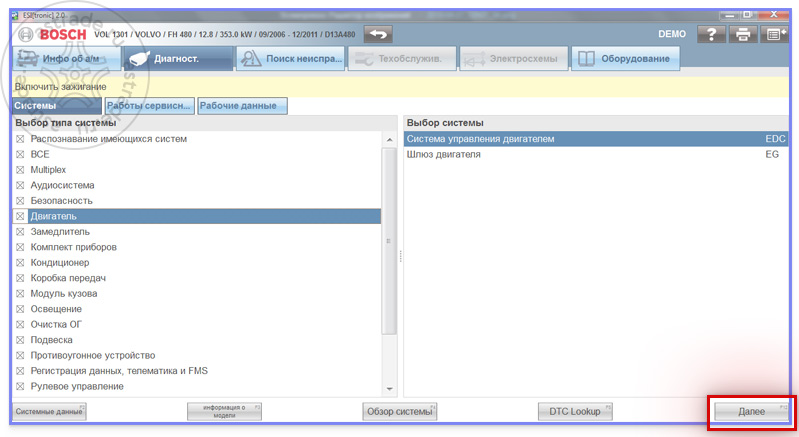Choose Система управления двигателем EDC
The image size is (799, 437).
coord(596,139)
